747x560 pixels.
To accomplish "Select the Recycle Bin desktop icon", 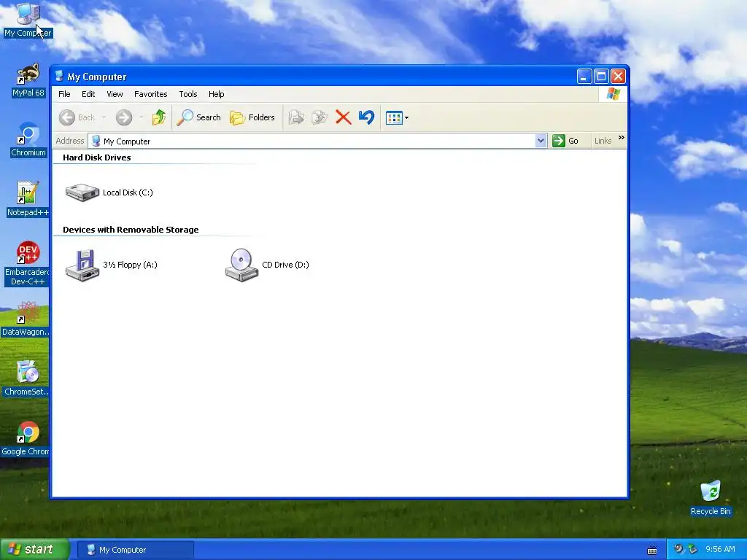I will point(711,498).
